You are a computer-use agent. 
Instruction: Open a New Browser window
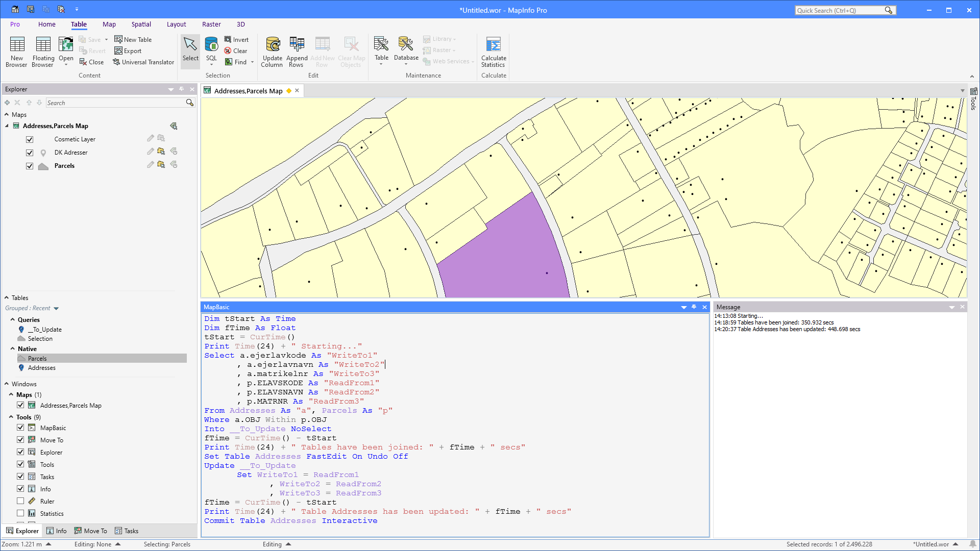click(16, 51)
